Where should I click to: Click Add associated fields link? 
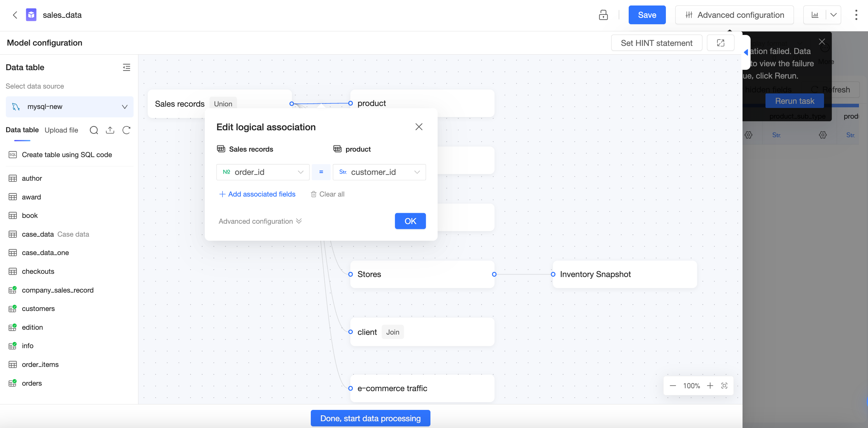pyautogui.click(x=257, y=194)
